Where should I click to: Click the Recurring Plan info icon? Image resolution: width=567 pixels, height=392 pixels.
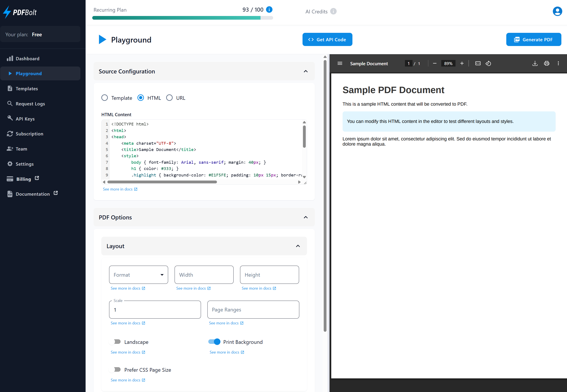click(269, 10)
